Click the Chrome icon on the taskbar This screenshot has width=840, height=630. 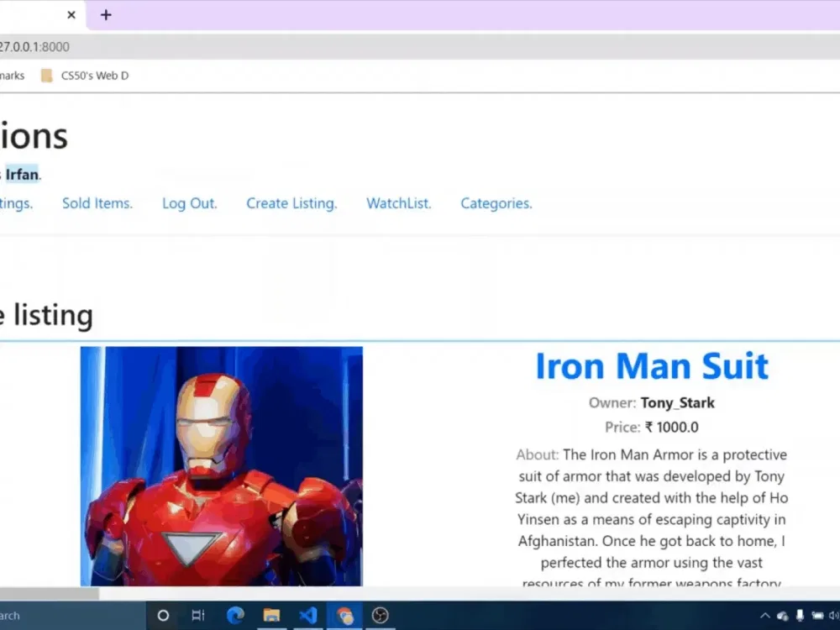click(x=344, y=616)
